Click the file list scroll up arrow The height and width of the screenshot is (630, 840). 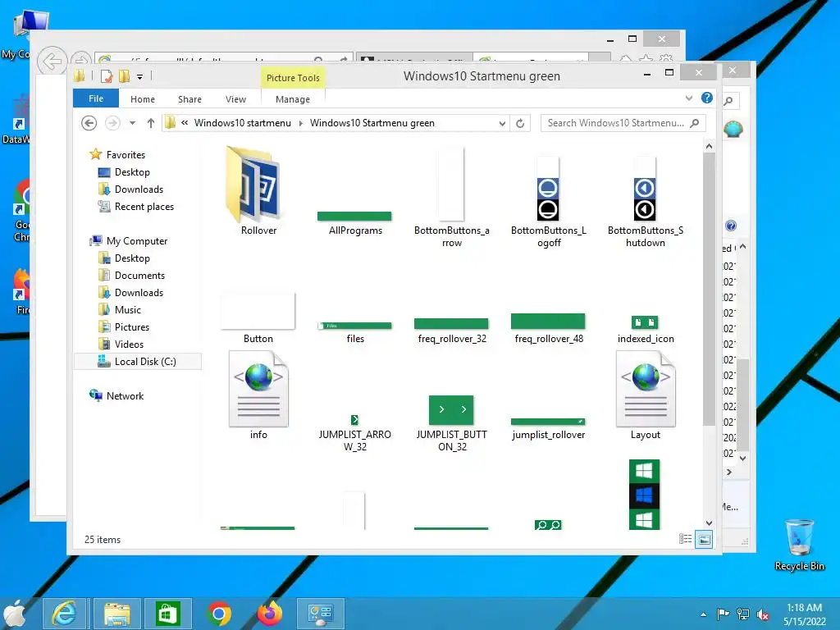709,146
